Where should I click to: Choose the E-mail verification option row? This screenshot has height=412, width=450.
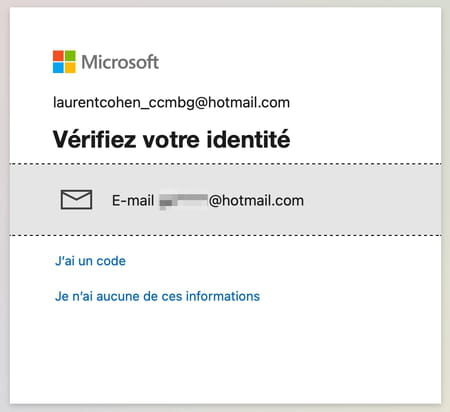[x=225, y=200]
